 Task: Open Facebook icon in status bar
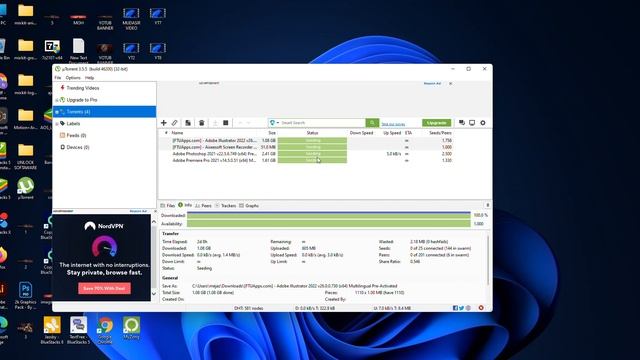point(456,308)
